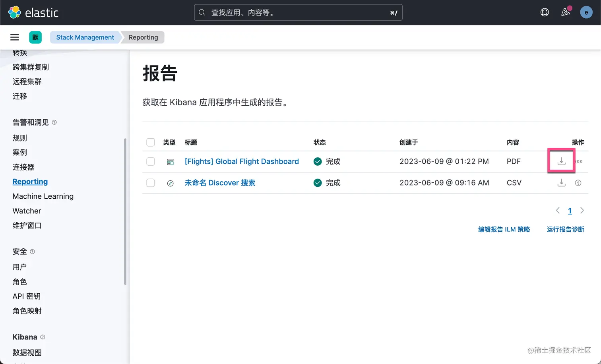Go to next page of reports

click(x=582, y=211)
